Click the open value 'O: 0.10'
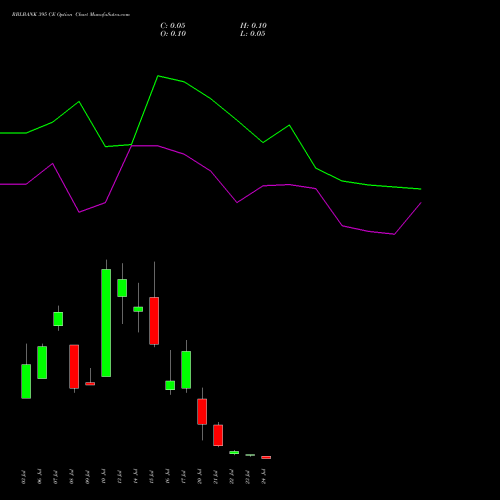The image size is (500, 500). [173, 34]
